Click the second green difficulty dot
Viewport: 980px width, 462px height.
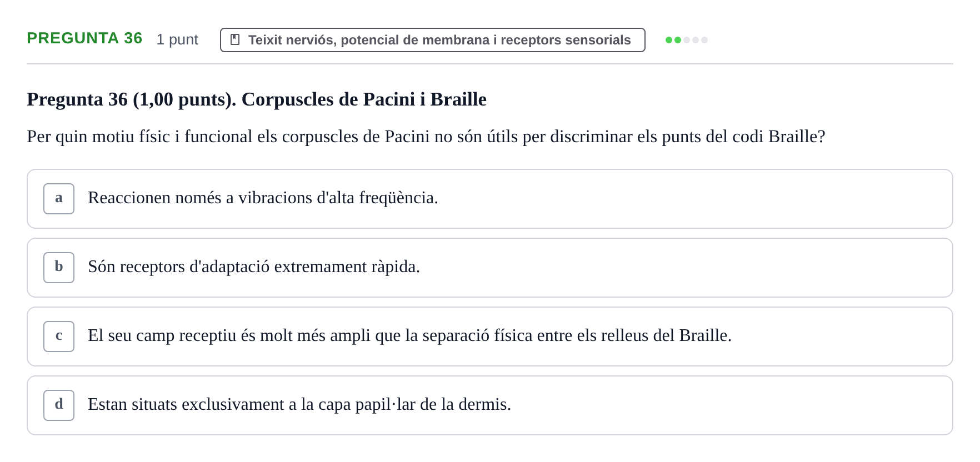coord(678,40)
